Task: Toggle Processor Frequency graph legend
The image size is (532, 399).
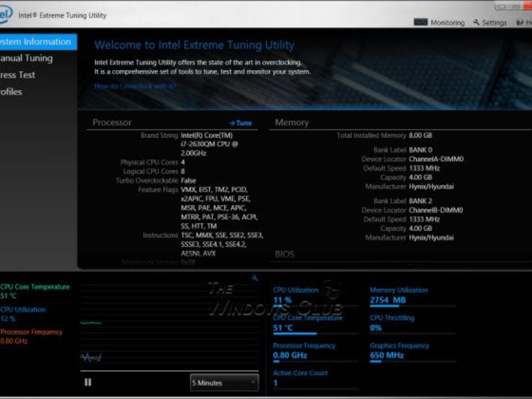Action: point(31,336)
